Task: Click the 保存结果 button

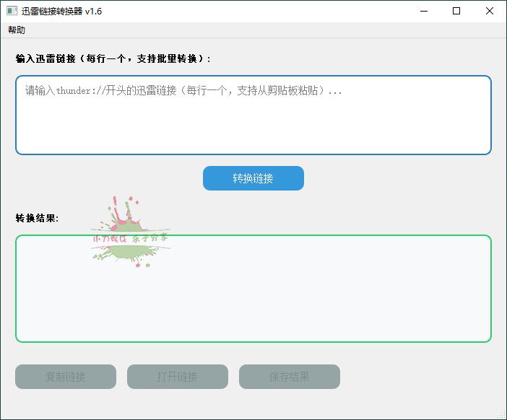Action: coord(290,377)
